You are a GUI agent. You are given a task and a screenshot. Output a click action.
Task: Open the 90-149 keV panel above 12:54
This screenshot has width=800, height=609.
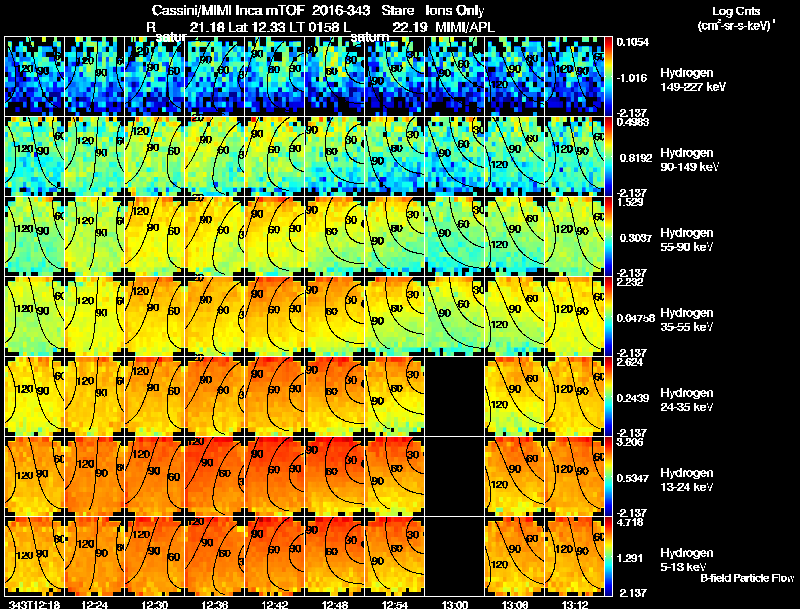(395, 157)
